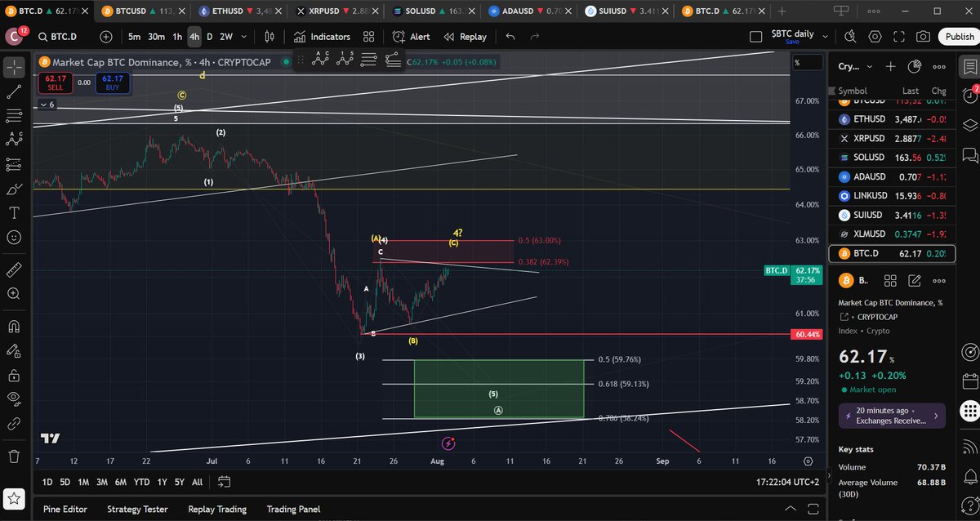Open the quick search lightning icon
The width and height of the screenshot is (980, 521).
pyautogui.click(x=851, y=37)
